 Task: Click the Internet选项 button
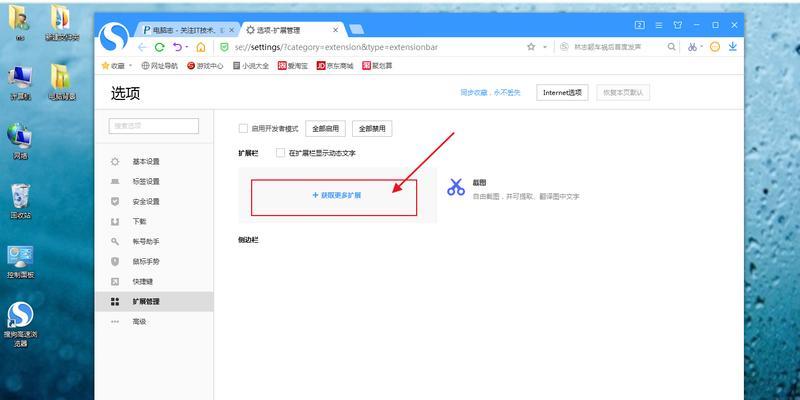[562, 93]
